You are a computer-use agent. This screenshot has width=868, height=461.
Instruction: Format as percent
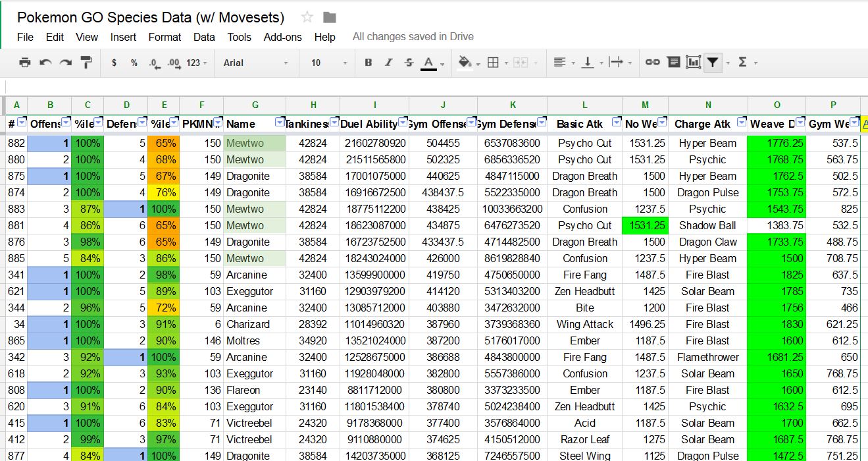tap(134, 63)
